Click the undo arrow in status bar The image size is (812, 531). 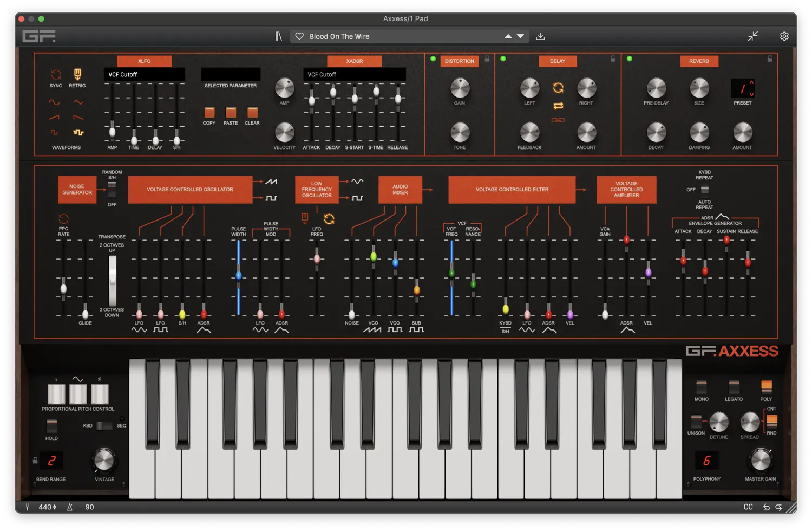click(766, 507)
